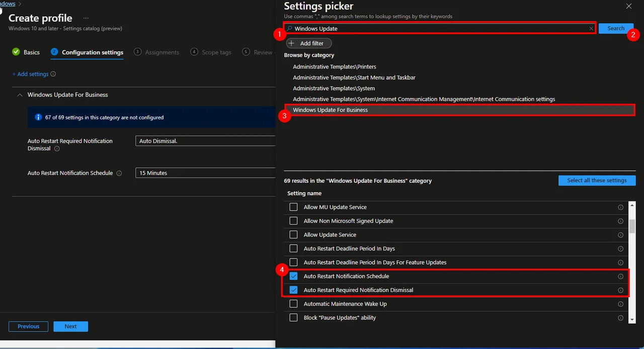Image resolution: width=644 pixels, height=349 pixels.
Task: Show info for Automatic Maintenance Wake Up
Action: pyautogui.click(x=620, y=304)
